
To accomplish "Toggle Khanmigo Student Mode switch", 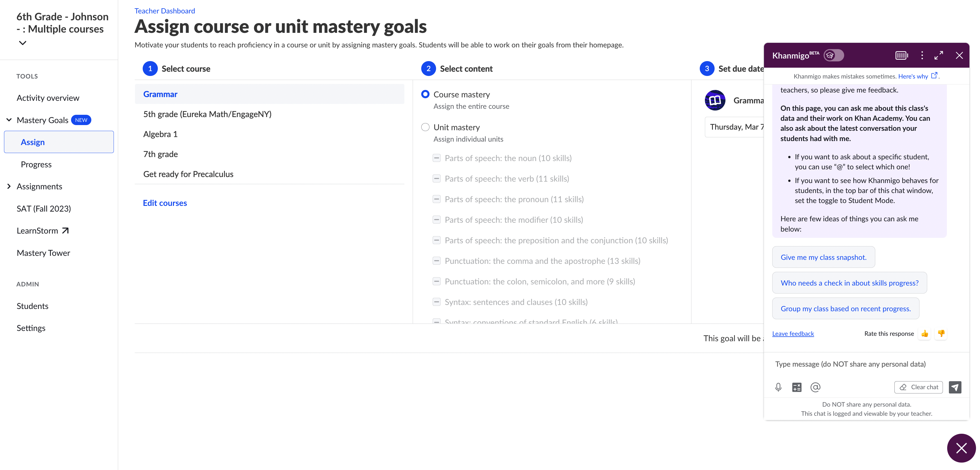I will (834, 56).
